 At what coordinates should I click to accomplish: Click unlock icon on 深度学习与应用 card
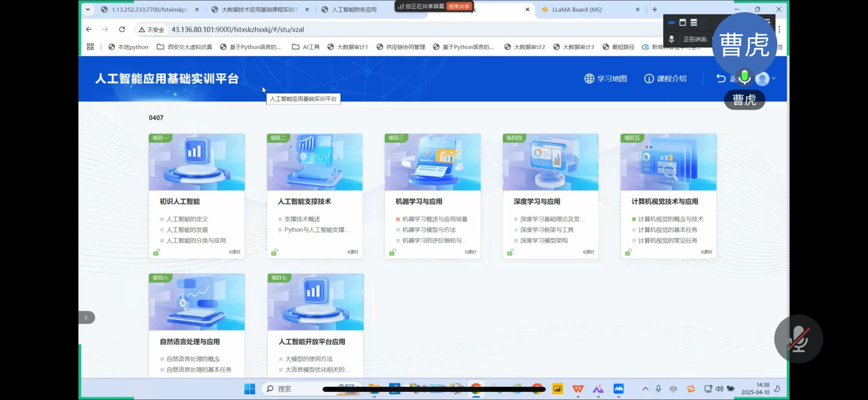point(510,252)
